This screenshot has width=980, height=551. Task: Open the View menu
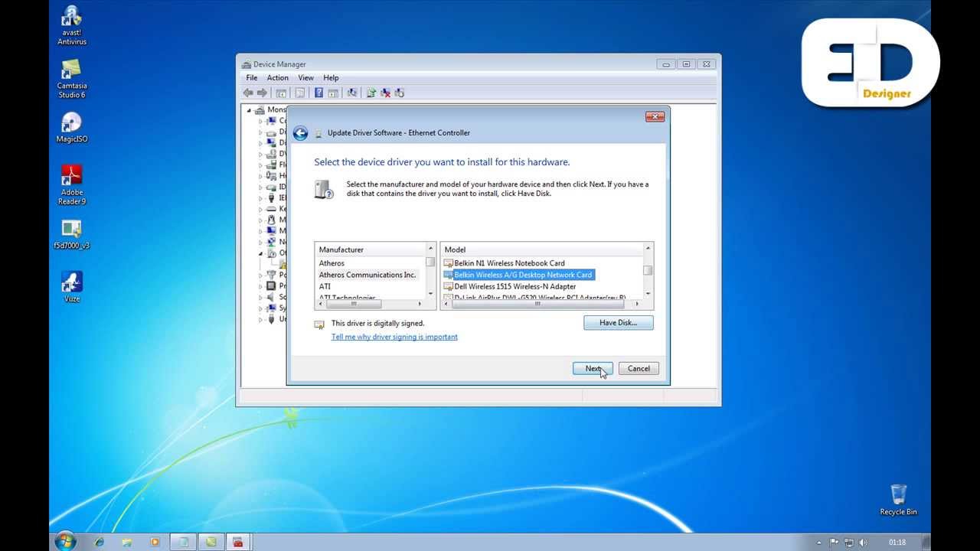pos(305,78)
